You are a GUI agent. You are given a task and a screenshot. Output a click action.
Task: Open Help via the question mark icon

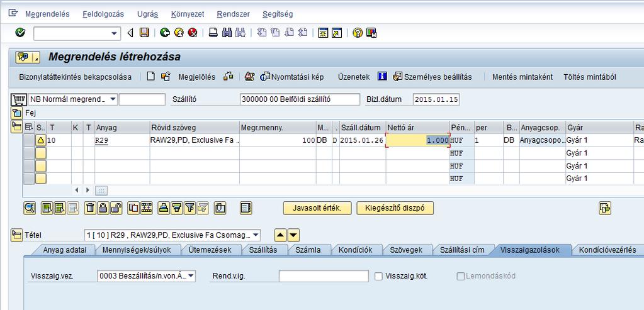point(358,33)
